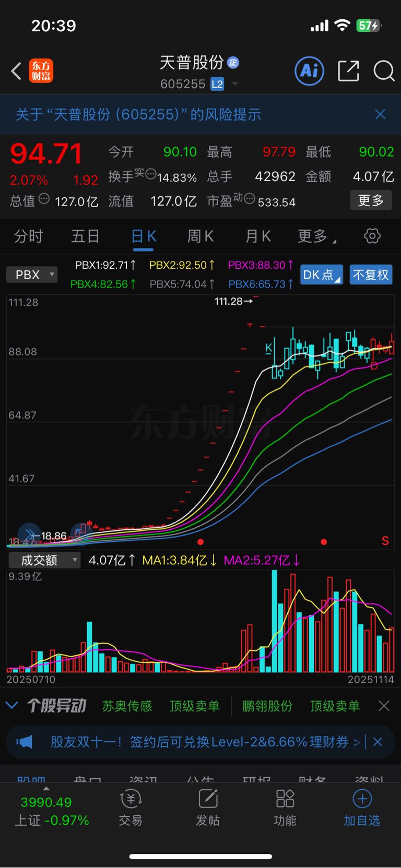The height and width of the screenshot is (868, 401).
Task: Tap 顶级卖单 next to 苏奥传感
Action: (x=195, y=706)
